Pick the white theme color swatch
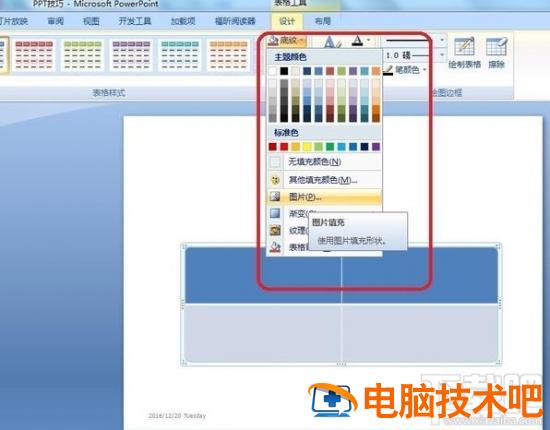This screenshot has height=430, width=550. (x=273, y=71)
